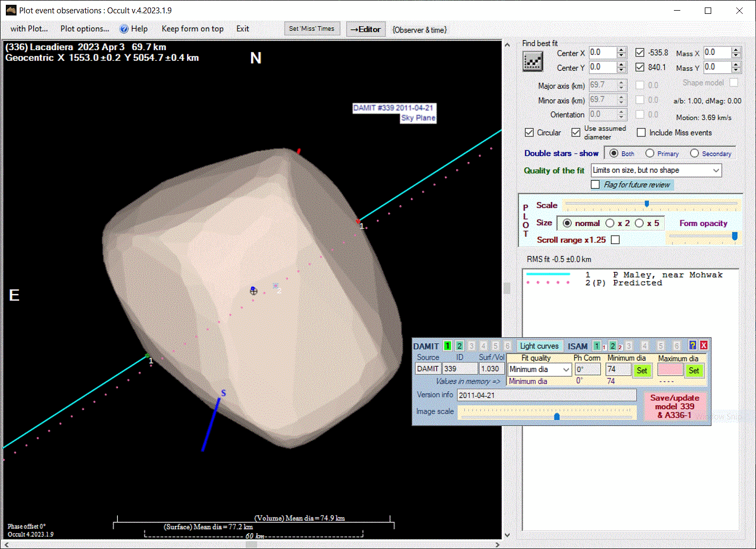Toggle the Circular checkbox
756x549 pixels.
pos(529,133)
